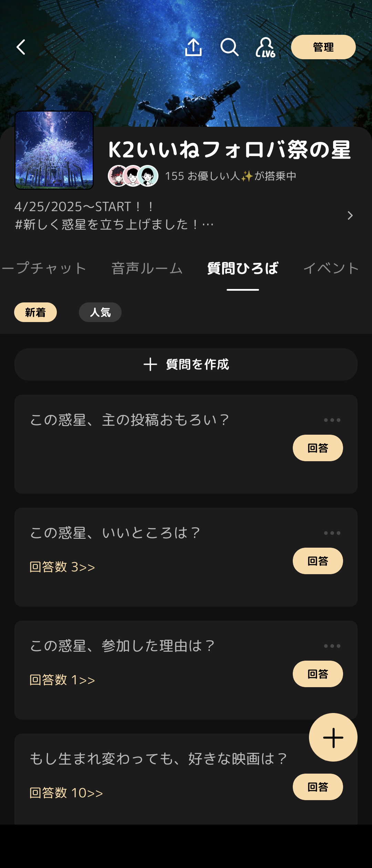Expand planet description with right chevron

(350, 216)
